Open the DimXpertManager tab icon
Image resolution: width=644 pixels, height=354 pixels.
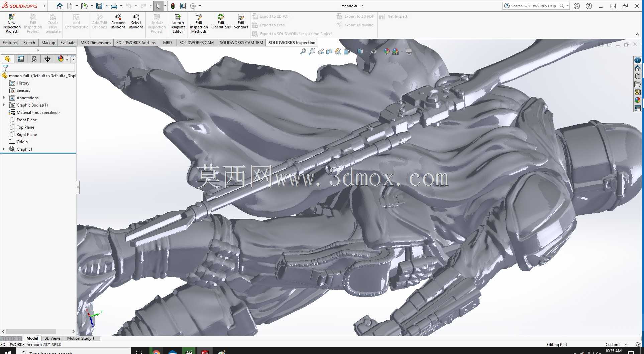(x=47, y=59)
